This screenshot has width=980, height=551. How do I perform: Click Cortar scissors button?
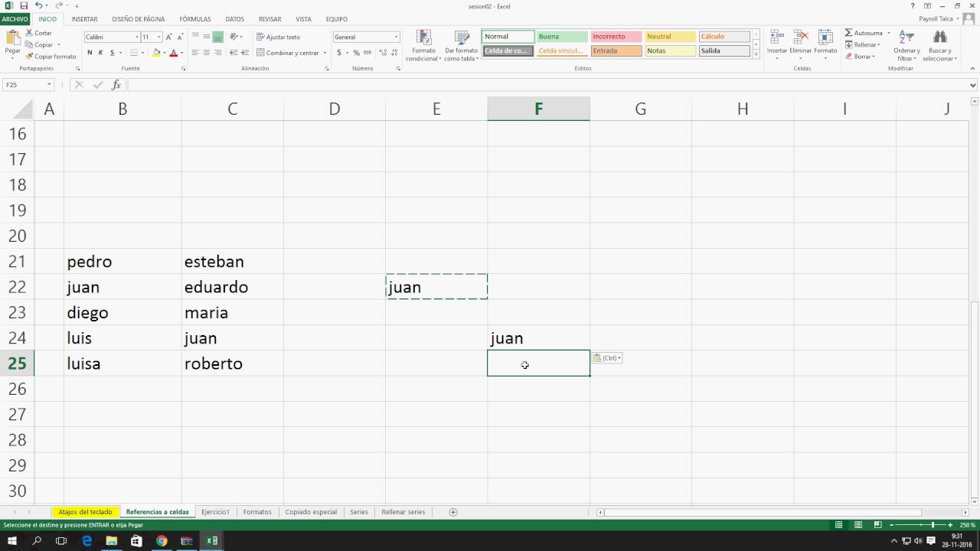[39, 33]
